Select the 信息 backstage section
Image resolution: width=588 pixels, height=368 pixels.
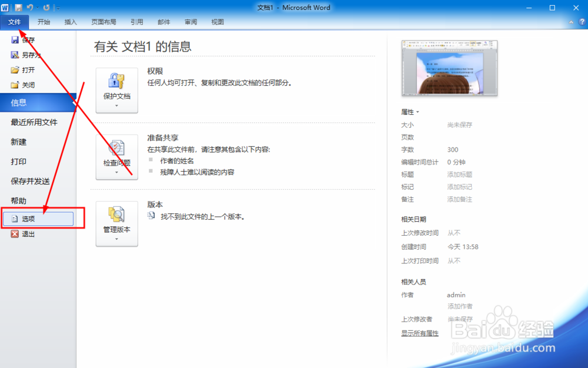[x=38, y=103]
